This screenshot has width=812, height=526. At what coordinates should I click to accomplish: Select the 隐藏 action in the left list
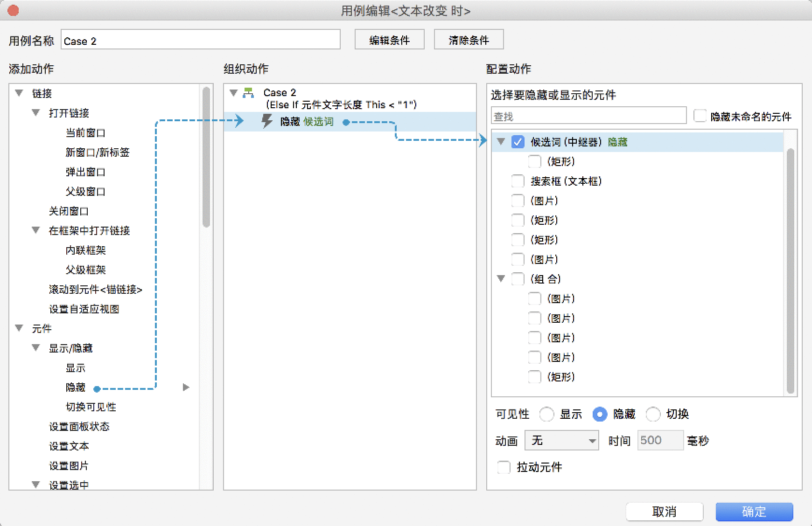click(x=75, y=388)
